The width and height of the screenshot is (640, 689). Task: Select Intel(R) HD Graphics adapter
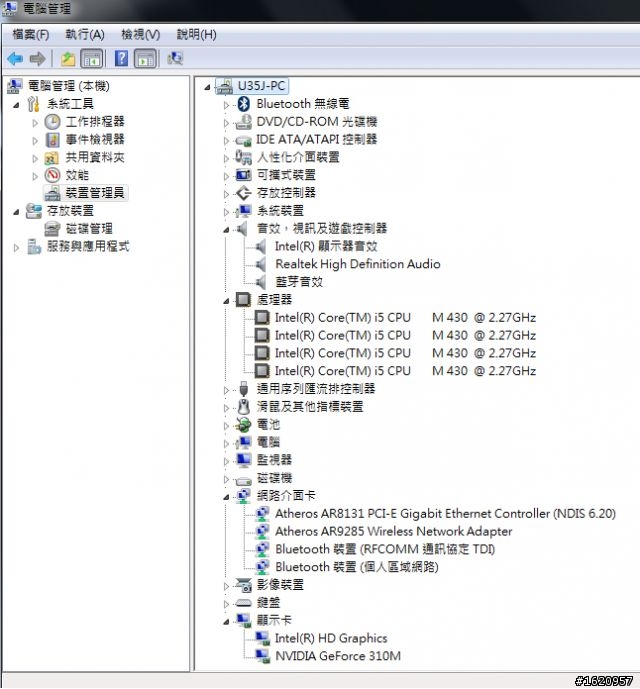pos(331,638)
